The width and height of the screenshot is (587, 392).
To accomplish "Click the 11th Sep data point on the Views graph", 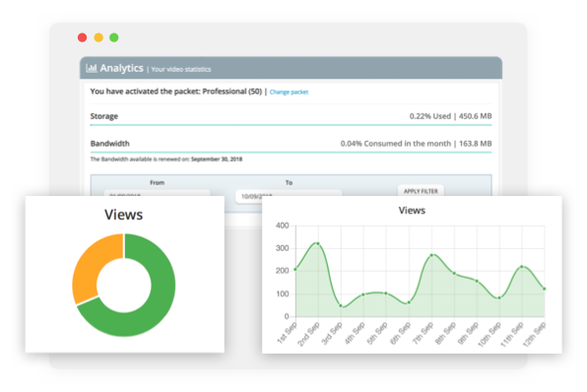I will click(x=522, y=267).
